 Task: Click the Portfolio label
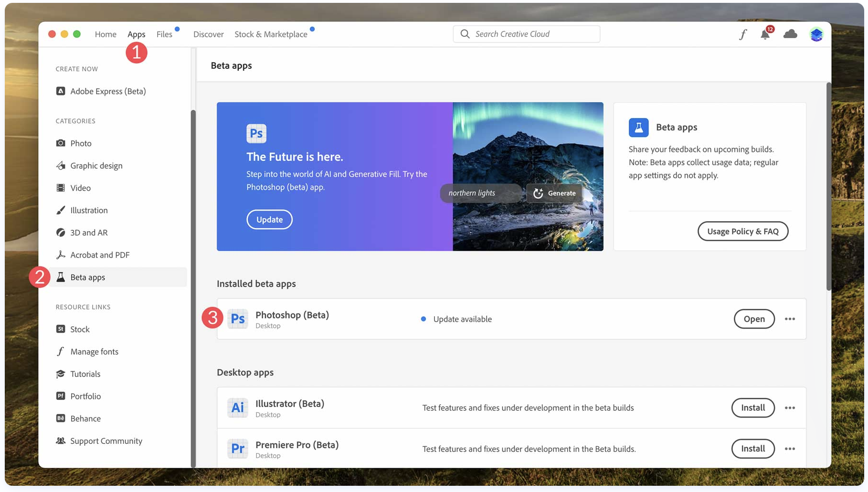(x=85, y=396)
